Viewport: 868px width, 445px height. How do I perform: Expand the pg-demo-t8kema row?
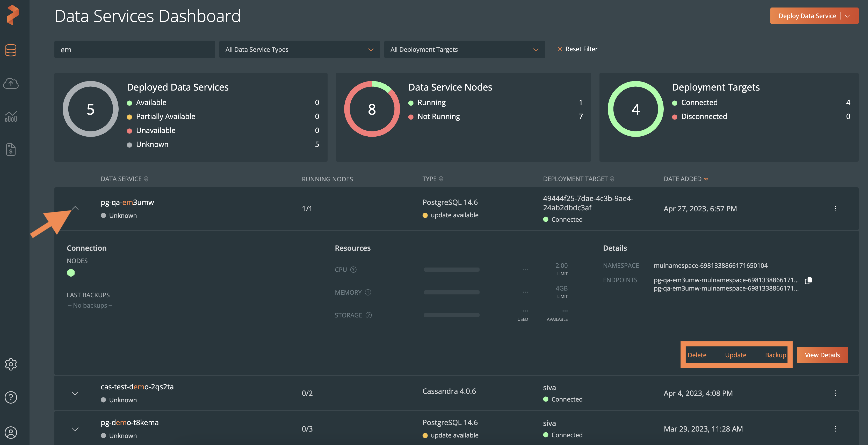[75, 429]
